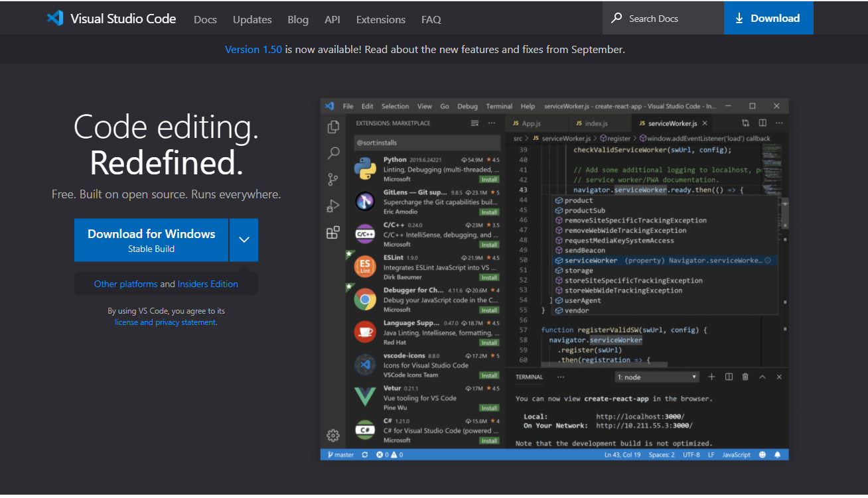Go to the Blog page
The width and height of the screenshot is (868, 498).
(298, 20)
